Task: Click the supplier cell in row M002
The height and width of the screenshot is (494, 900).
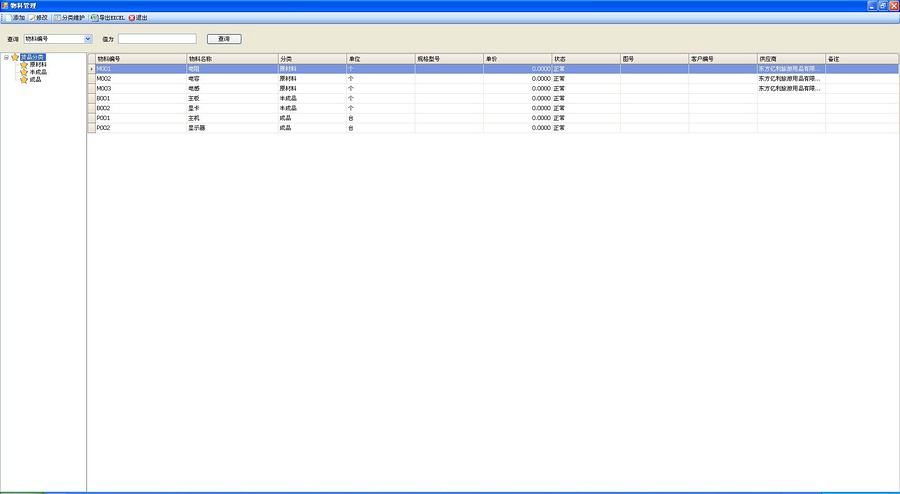Action: (791, 79)
